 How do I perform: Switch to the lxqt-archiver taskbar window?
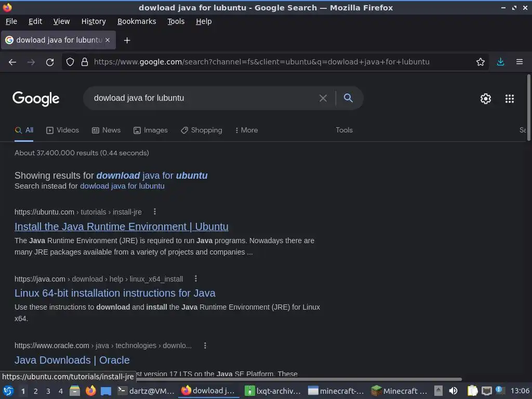click(x=273, y=391)
